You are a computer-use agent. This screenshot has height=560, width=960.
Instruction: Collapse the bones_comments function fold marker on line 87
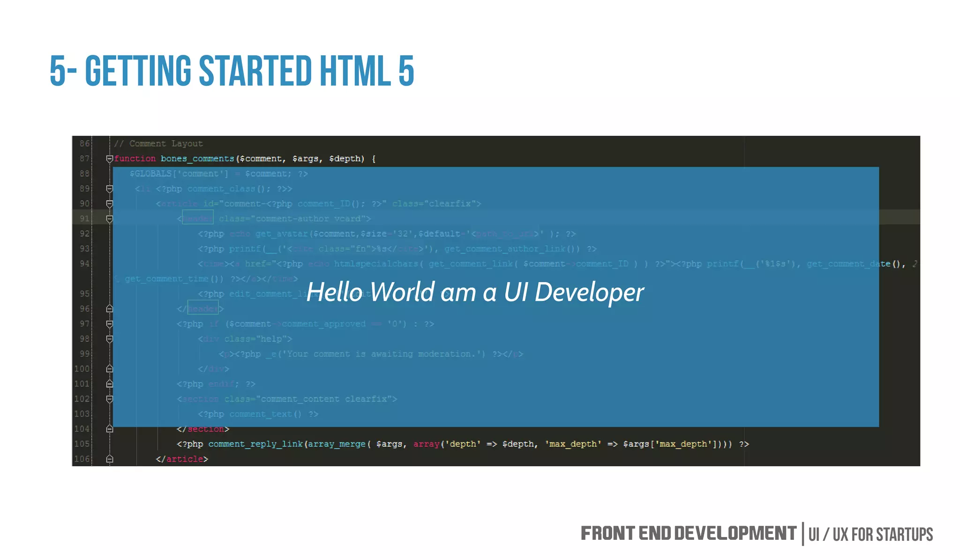(x=110, y=159)
